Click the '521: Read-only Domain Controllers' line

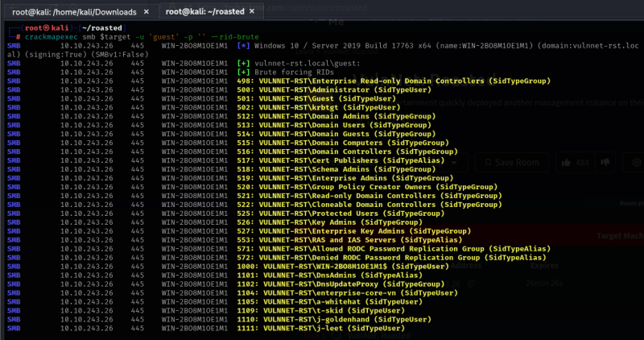coord(369,196)
